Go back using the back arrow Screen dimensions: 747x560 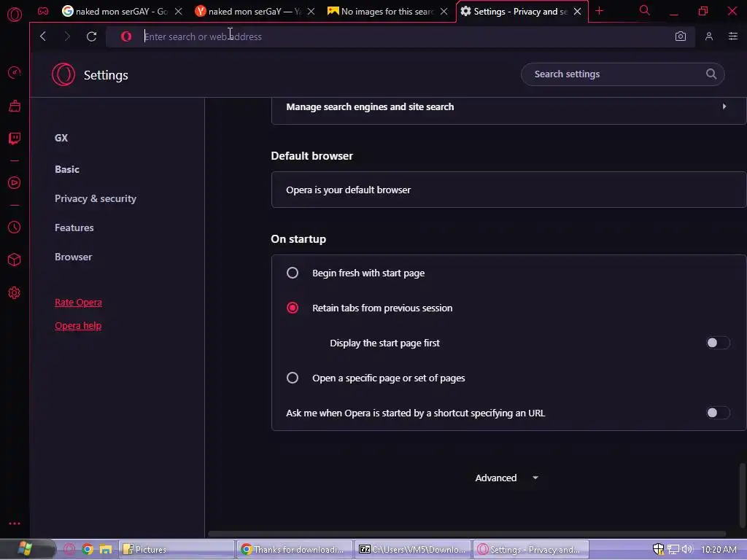[x=43, y=36]
